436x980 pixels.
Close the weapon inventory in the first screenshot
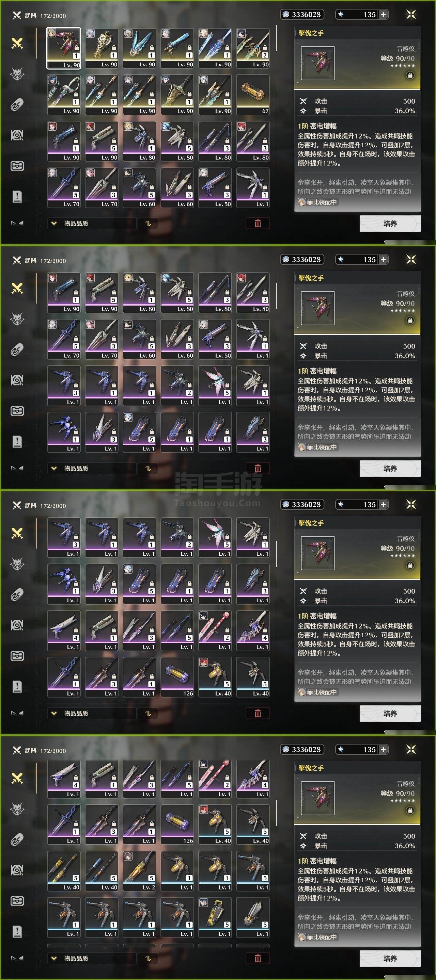point(411,14)
